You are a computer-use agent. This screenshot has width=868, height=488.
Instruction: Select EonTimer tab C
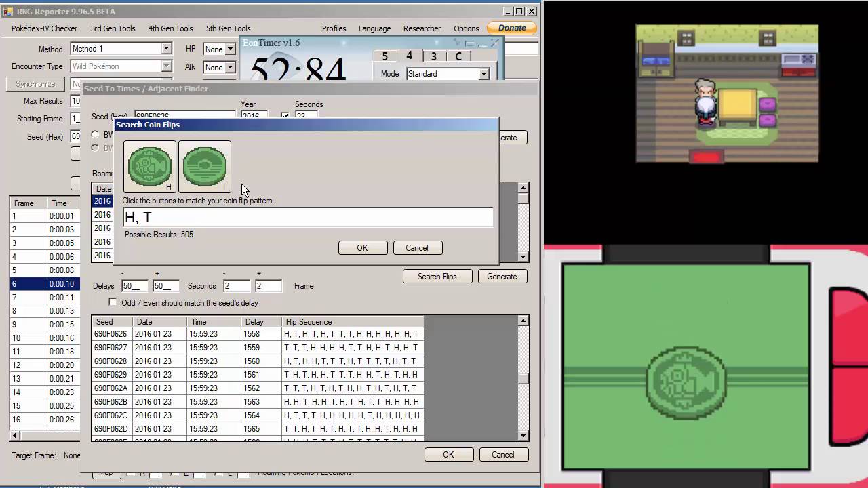[x=458, y=57]
